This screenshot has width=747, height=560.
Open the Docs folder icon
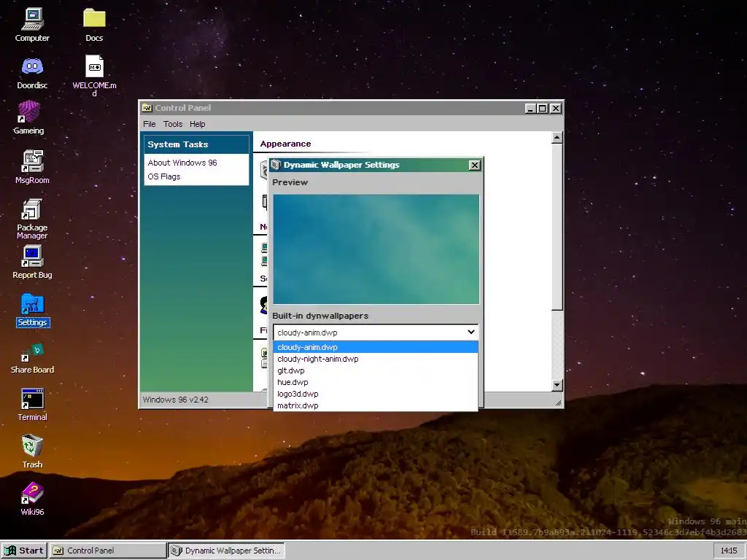click(x=94, y=25)
